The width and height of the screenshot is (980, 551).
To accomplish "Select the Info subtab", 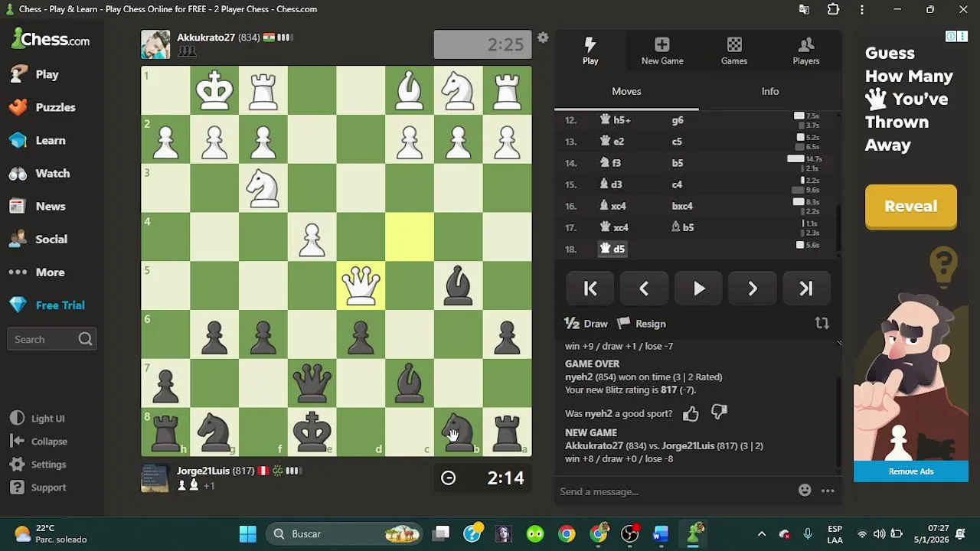I will tap(770, 91).
